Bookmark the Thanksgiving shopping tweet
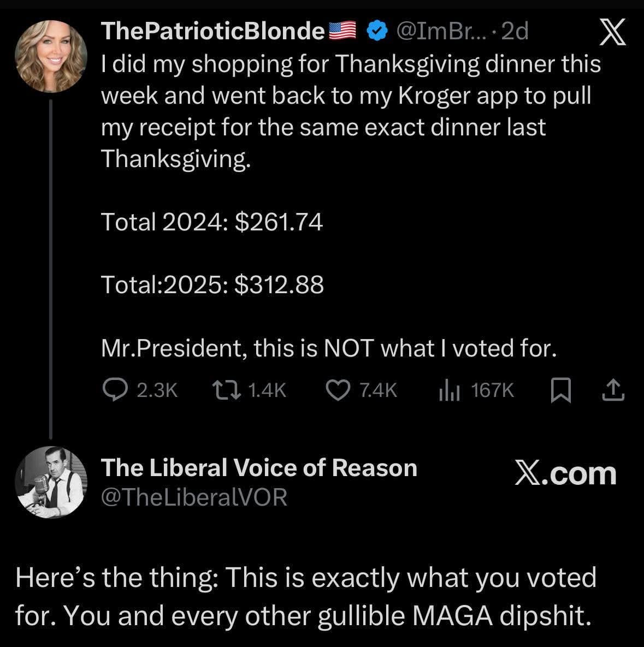The image size is (644, 647). tap(560, 390)
